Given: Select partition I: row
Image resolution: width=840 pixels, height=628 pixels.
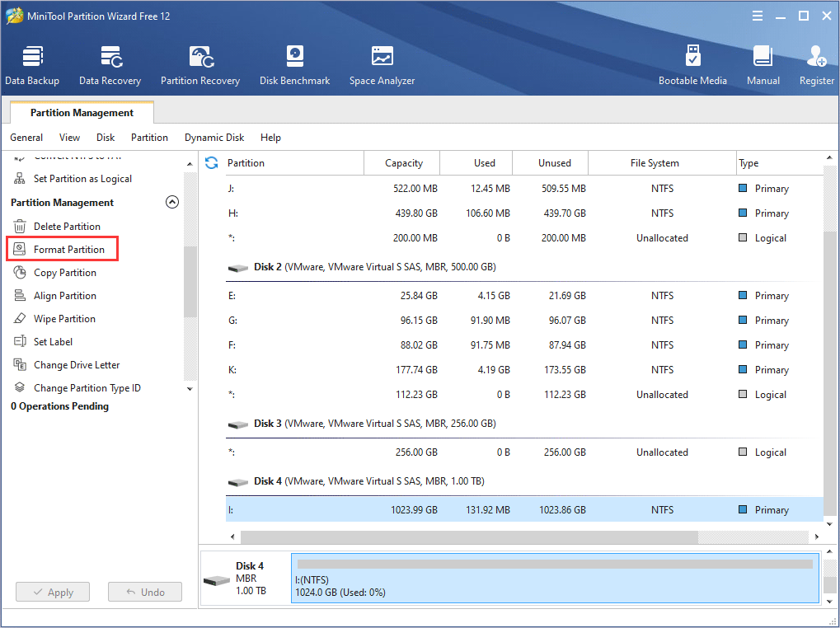Looking at the screenshot, I should click(x=524, y=509).
